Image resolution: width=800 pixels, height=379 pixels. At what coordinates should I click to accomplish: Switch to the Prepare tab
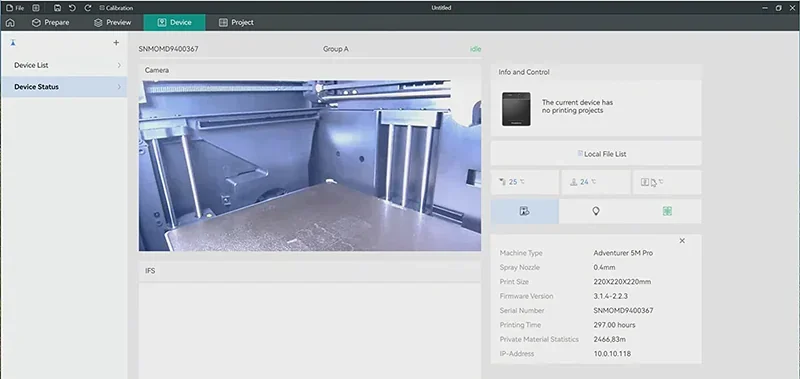(x=51, y=22)
